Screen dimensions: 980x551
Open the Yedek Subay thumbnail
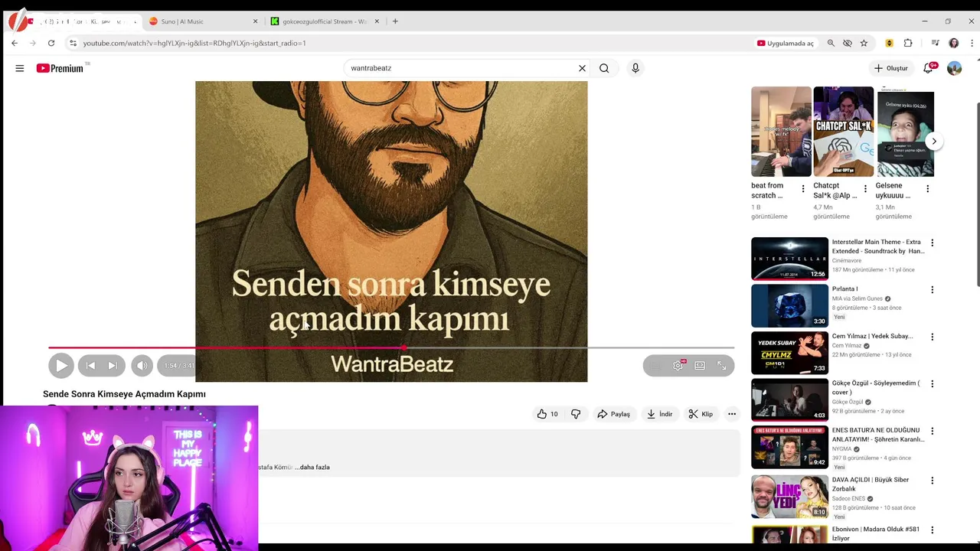tap(789, 353)
